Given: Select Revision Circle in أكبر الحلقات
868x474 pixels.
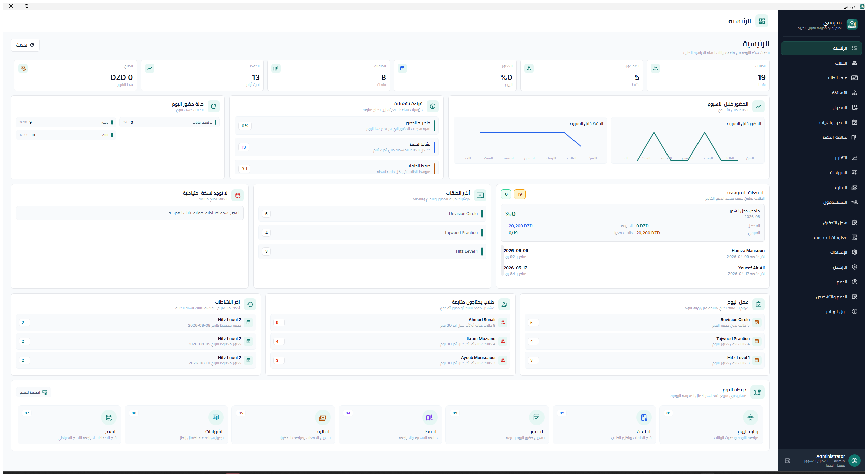Looking at the screenshot, I should 372,214.
